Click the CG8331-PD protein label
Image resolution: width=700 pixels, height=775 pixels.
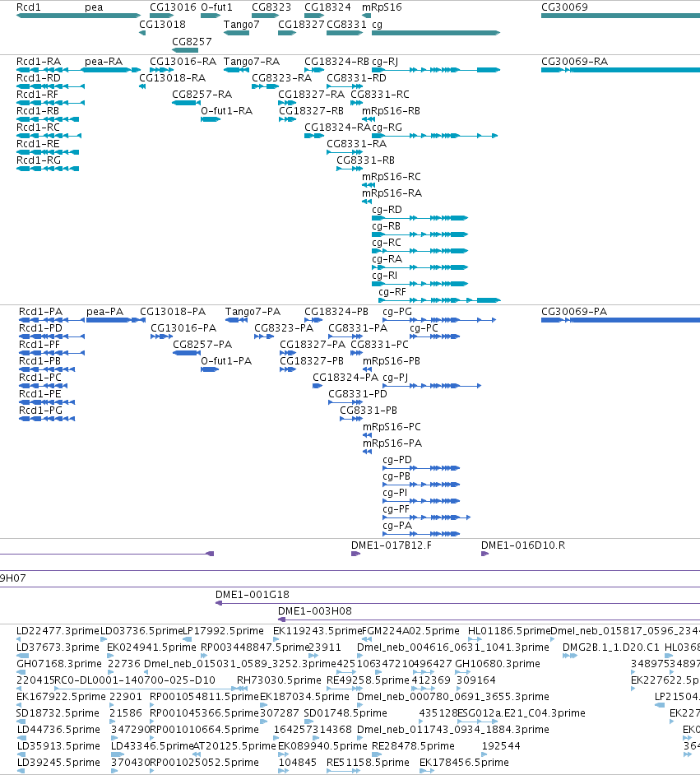(358, 394)
